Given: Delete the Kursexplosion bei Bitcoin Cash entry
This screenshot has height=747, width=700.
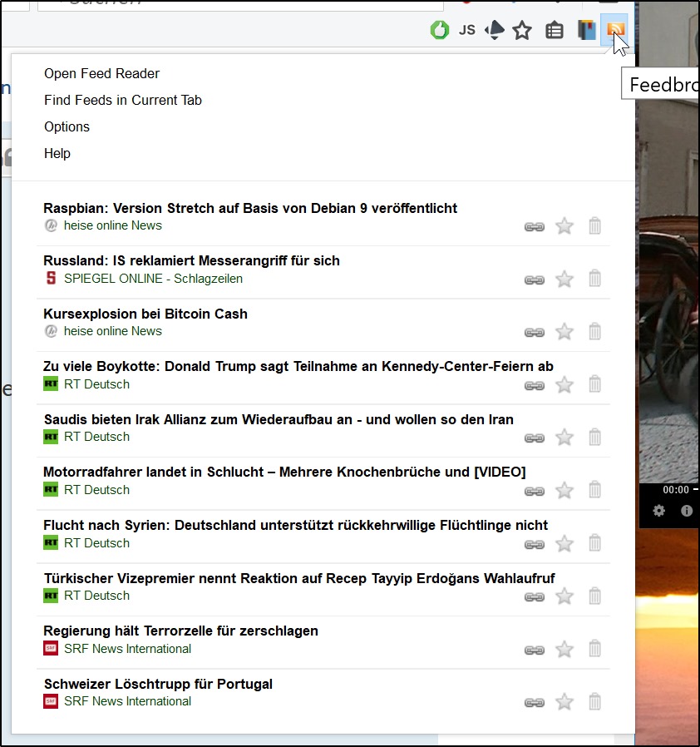Looking at the screenshot, I should tap(594, 331).
